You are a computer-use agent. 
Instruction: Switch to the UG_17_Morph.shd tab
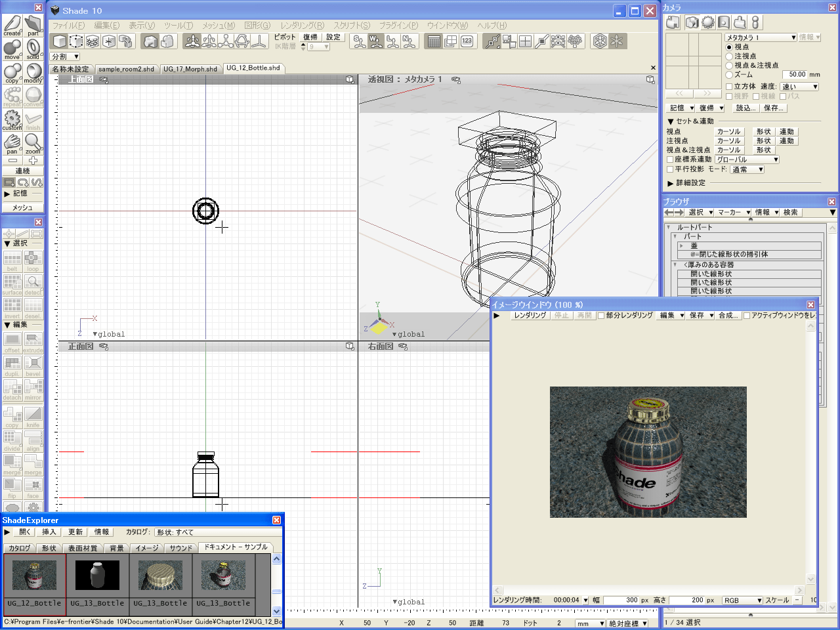[x=190, y=69]
